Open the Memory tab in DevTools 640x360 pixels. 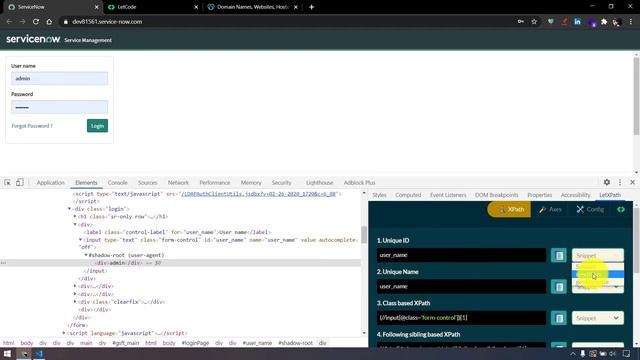[x=251, y=182]
